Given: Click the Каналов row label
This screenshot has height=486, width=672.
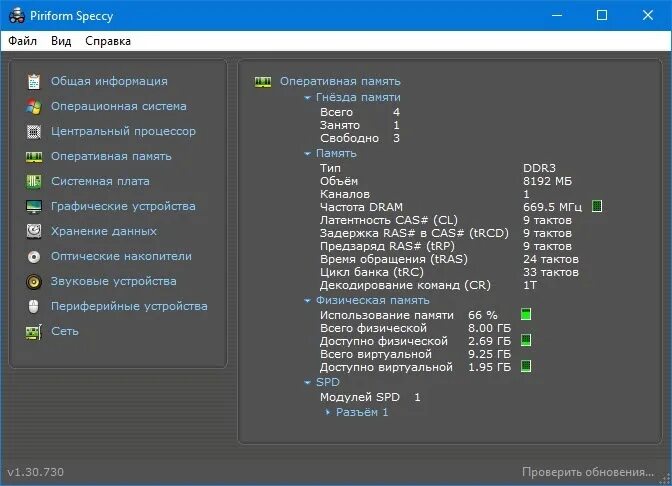Looking at the screenshot, I should coord(345,194).
